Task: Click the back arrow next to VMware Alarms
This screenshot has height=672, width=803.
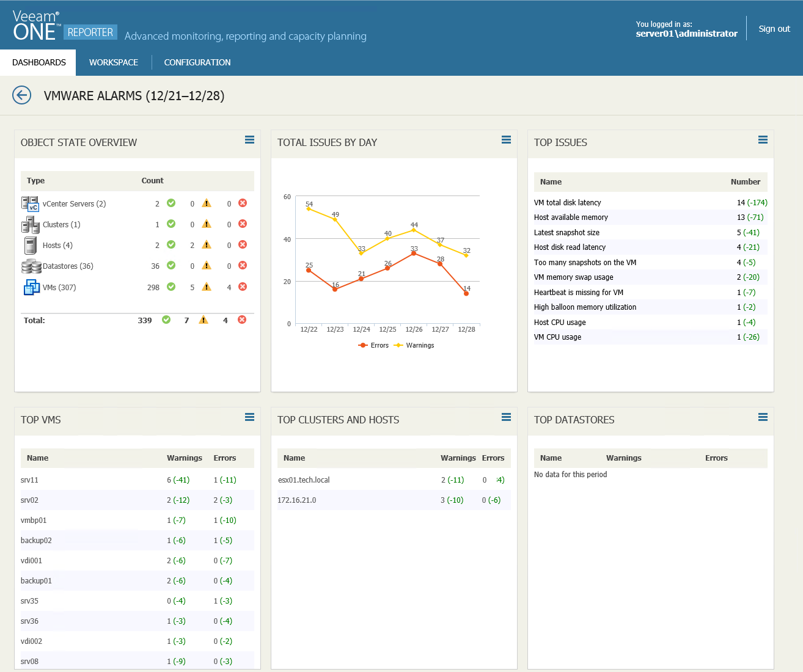Action: tap(22, 95)
